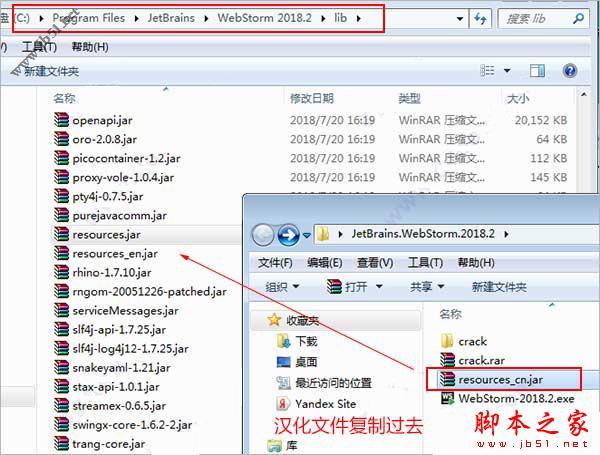Screen dimensions: 600x455
Task: Click the purejavacomm.jar archive icon
Action: [61, 215]
